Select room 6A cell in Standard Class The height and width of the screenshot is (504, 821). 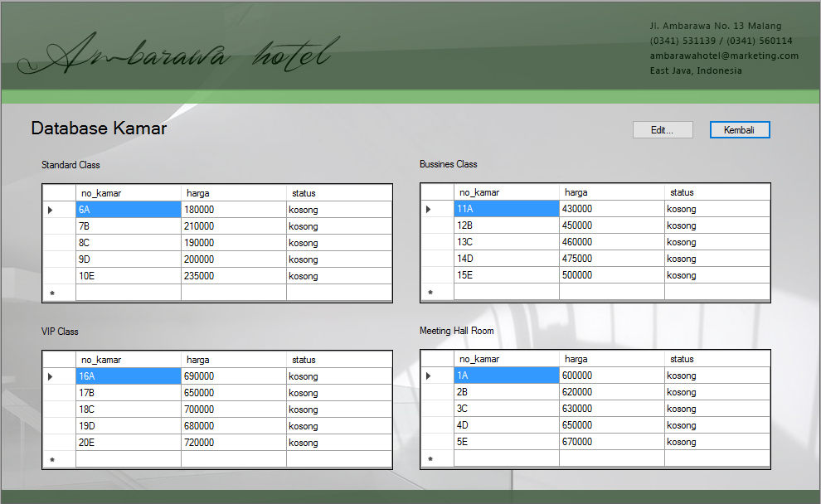coord(128,210)
